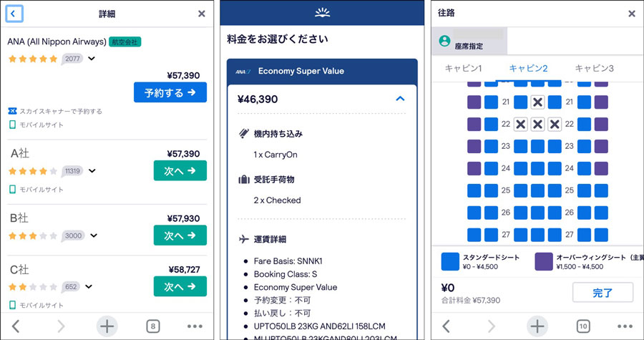Tap browser back arrow in left phone

(16, 326)
